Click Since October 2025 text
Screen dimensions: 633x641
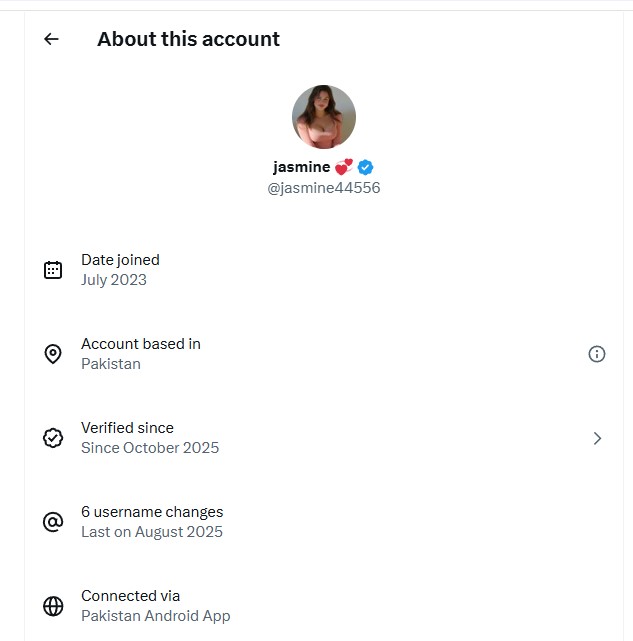pyautogui.click(x=150, y=448)
